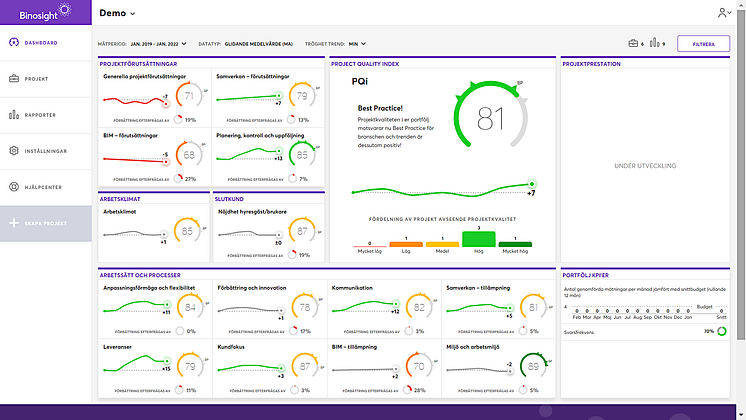This screenshot has width=746, height=420.
Task: Click the Skapa projekt button
Action: [x=46, y=223]
